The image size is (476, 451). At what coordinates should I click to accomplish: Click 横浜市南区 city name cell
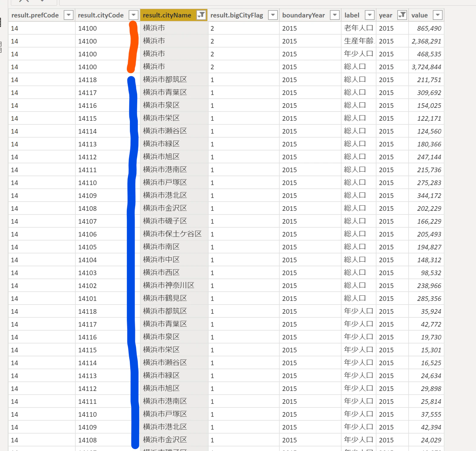(x=174, y=247)
